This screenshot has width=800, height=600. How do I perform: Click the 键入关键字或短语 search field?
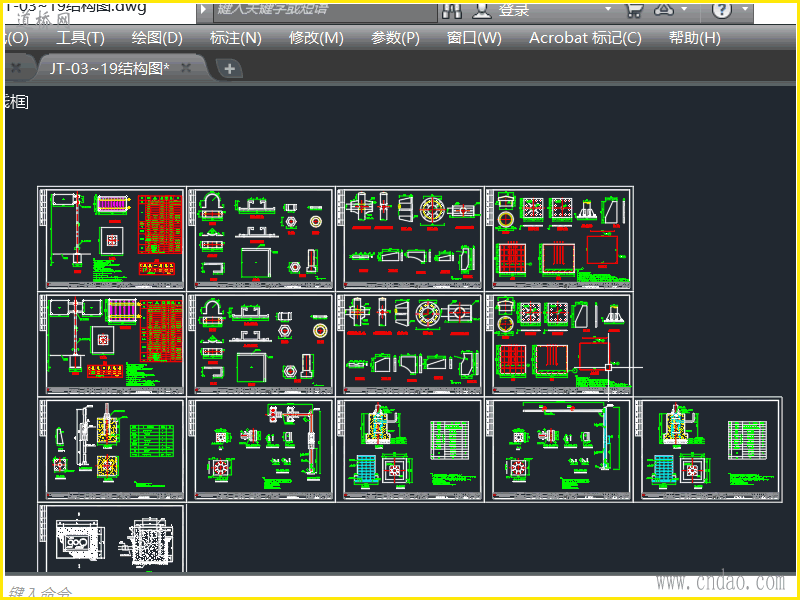[x=326, y=11]
